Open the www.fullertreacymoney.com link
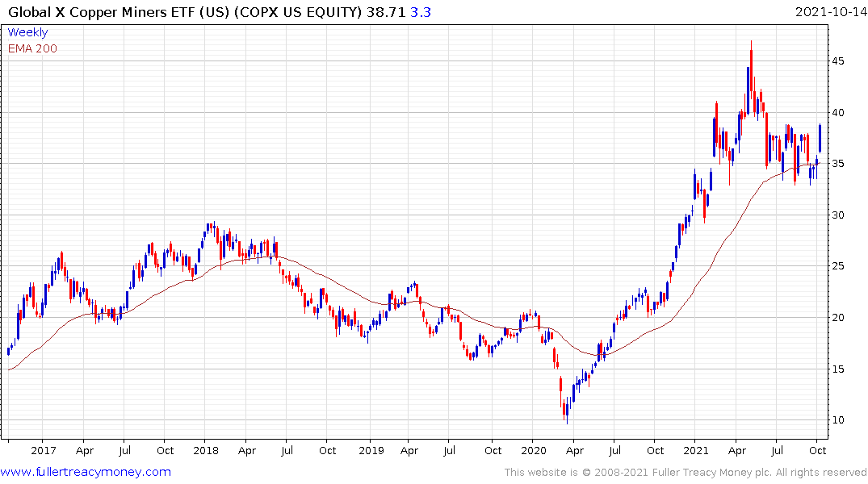This screenshot has height=484, width=868. pyautogui.click(x=86, y=472)
